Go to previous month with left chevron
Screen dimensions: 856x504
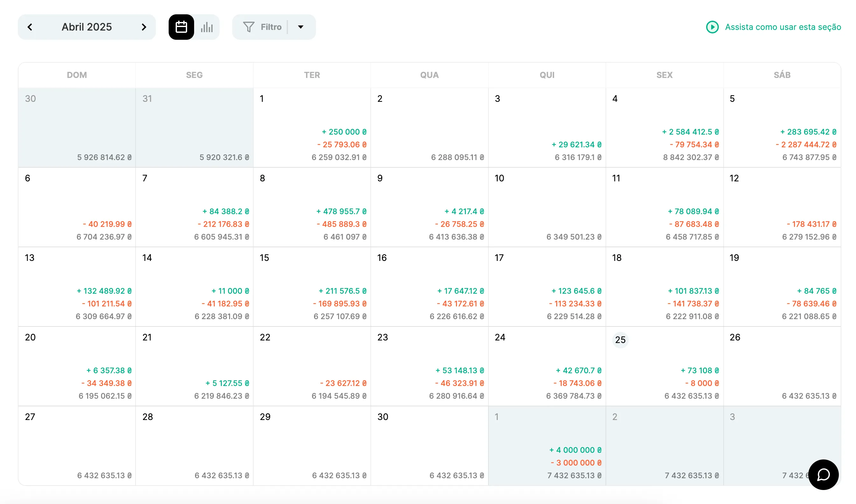tap(30, 27)
